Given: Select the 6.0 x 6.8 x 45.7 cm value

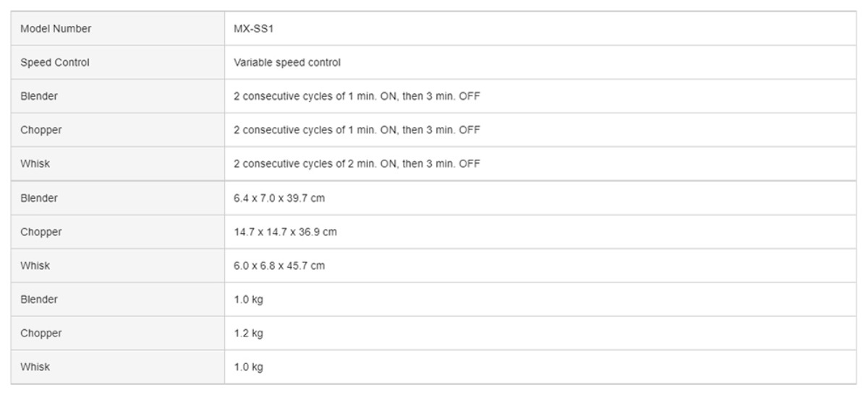Looking at the screenshot, I should (279, 266).
